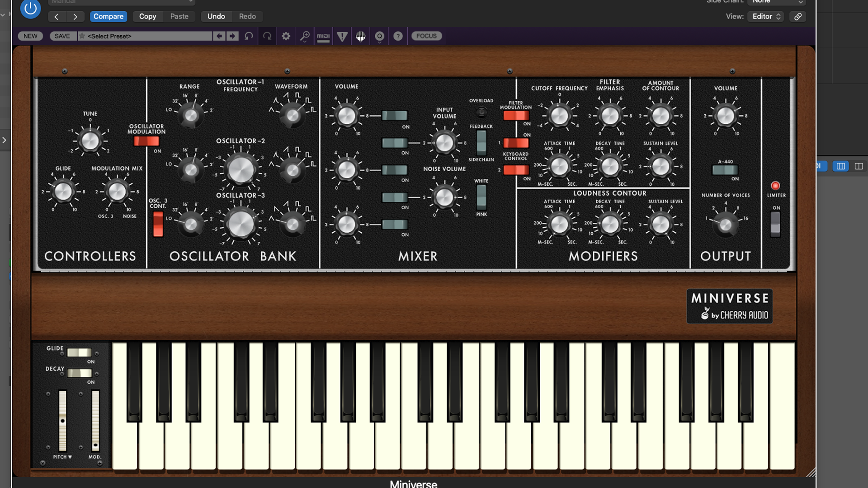The width and height of the screenshot is (868, 488).
Task: Click the NEW preset button
Action: (30, 36)
